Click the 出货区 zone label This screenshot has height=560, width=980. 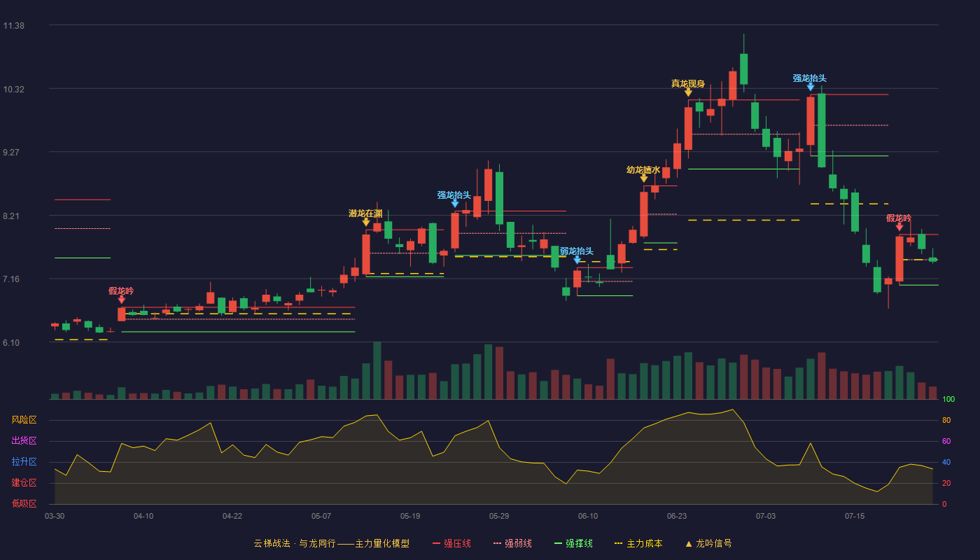point(24,441)
